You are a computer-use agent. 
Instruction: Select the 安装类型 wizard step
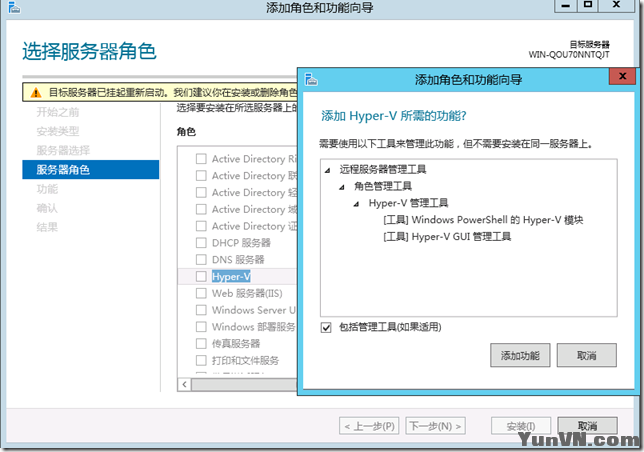pyautogui.click(x=58, y=131)
